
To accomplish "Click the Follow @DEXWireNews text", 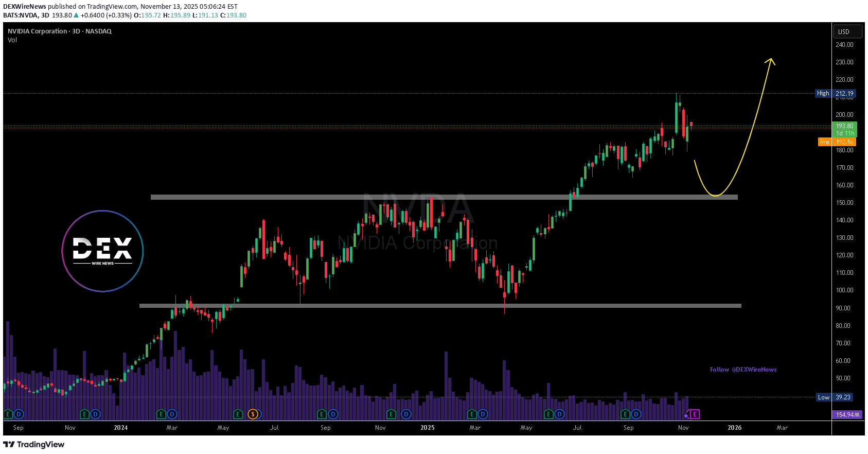I will [743, 370].
